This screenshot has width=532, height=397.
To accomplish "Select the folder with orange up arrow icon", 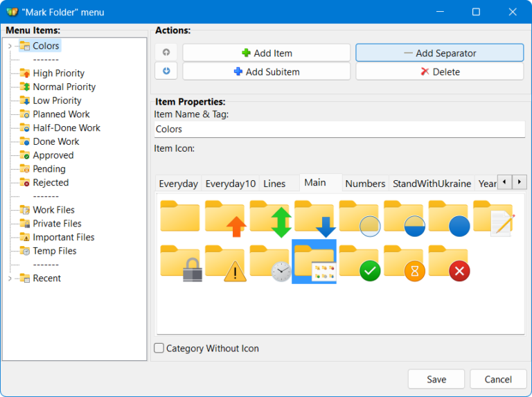I will [224, 218].
